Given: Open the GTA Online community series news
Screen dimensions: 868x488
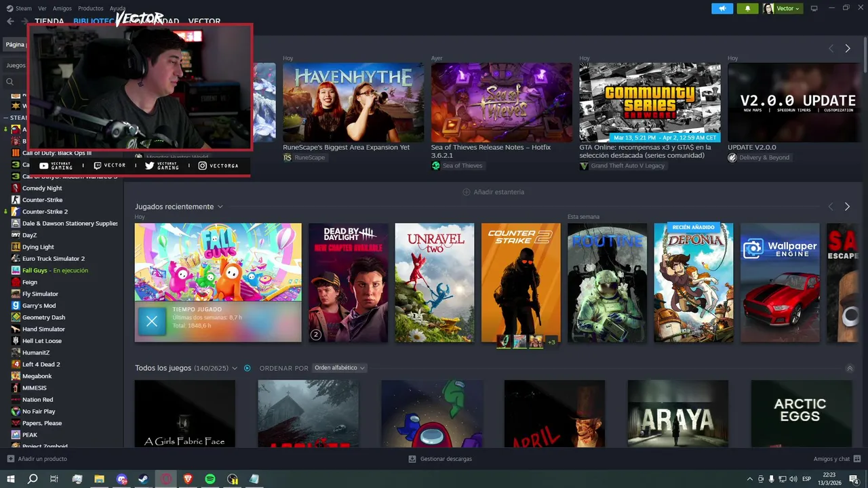Looking at the screenshot, I should 650,102.
